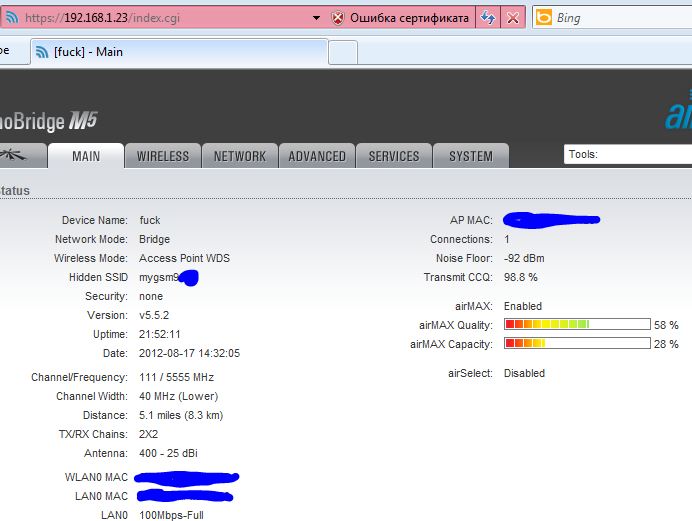Click the "400 - 25 dBi" antenna value
The image size is (692, 521).
click(168, 454)
